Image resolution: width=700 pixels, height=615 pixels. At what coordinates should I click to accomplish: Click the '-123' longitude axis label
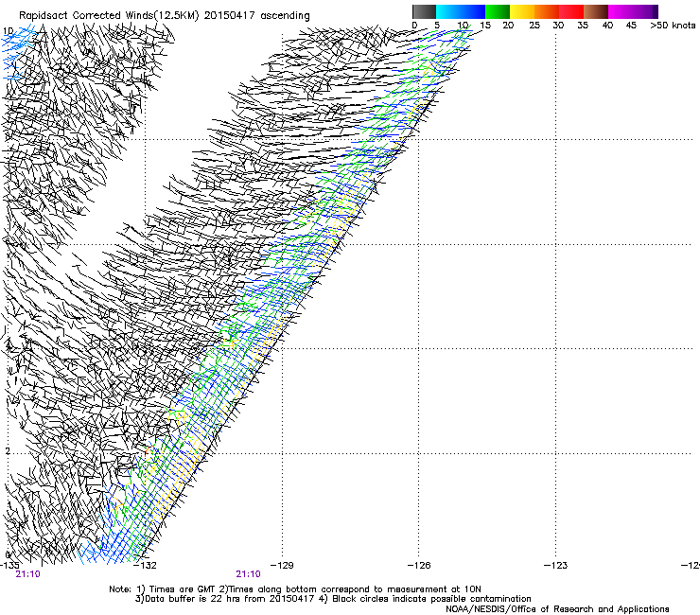(x=556, y=566)
